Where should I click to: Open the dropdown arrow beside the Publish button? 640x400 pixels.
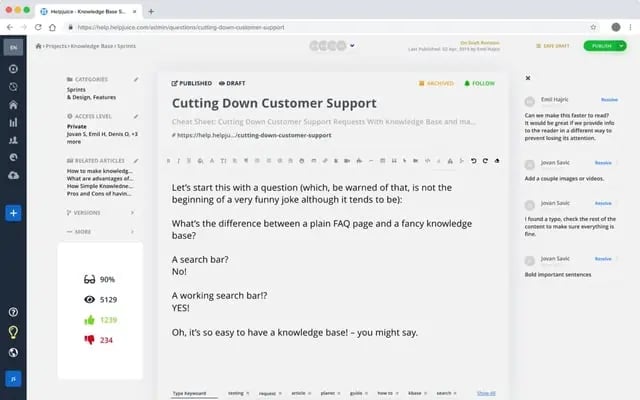621,45
